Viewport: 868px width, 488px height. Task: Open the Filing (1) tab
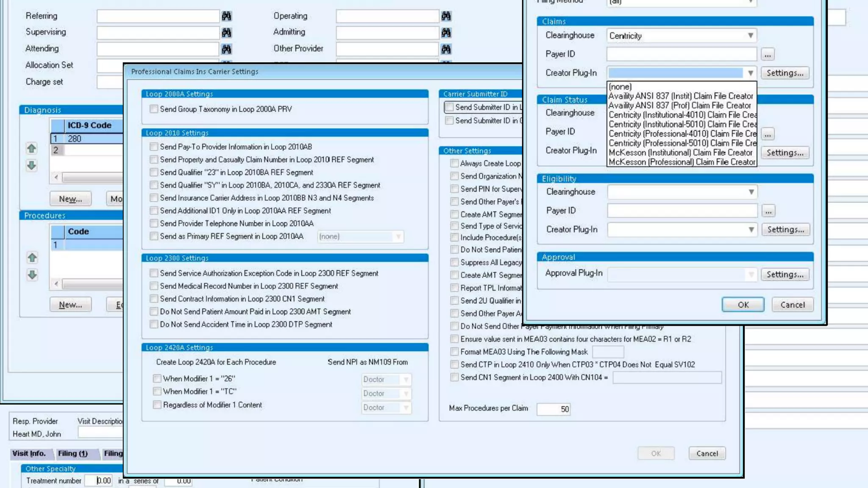pos(73,453)
